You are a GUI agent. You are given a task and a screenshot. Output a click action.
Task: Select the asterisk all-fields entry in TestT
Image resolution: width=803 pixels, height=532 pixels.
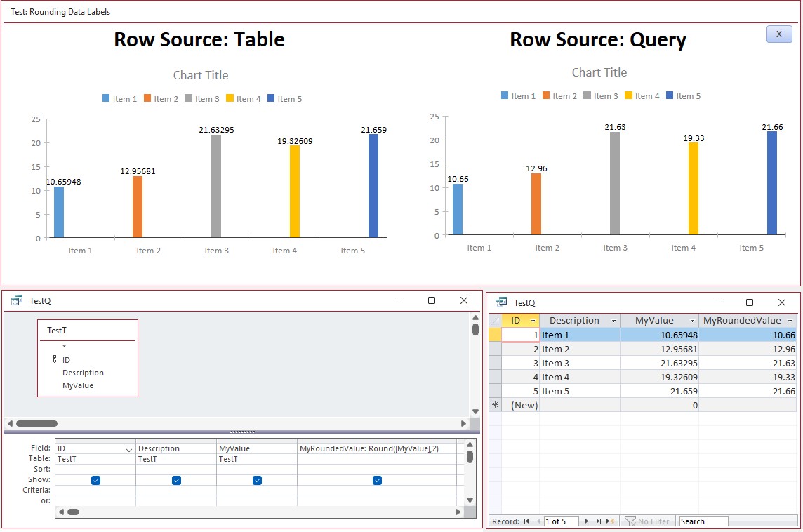point(64,347)
